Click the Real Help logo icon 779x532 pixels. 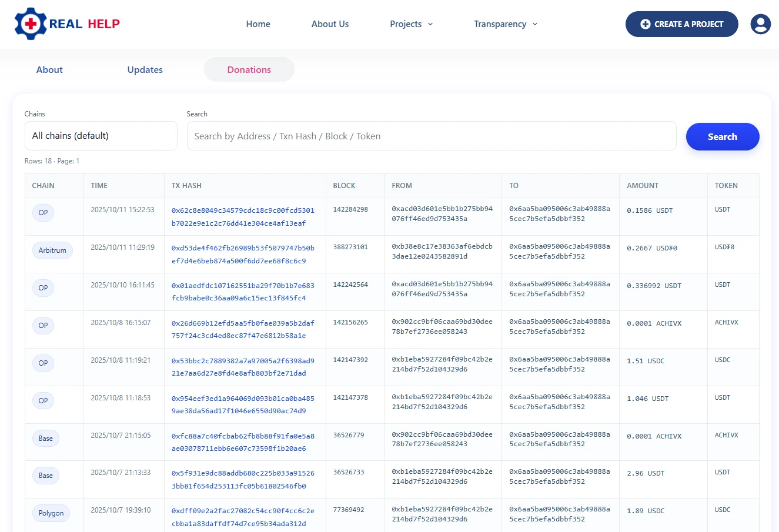click(x=31, y=24)
